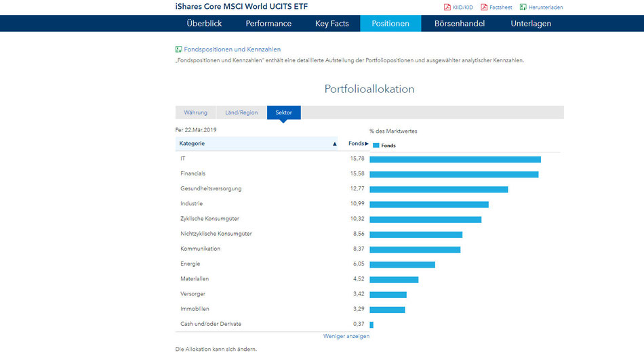Select the Sektor allocation tab

[284, 112]
